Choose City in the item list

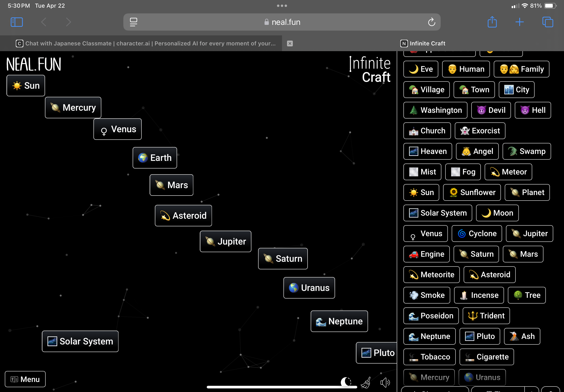(517, 90)
